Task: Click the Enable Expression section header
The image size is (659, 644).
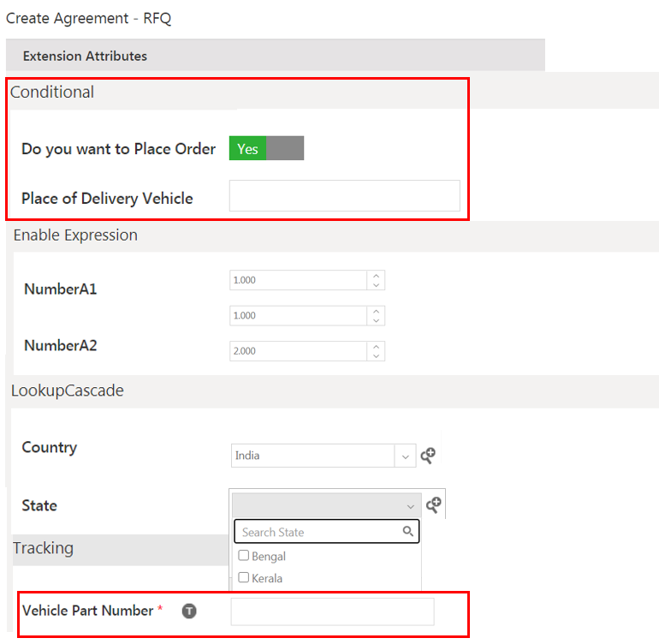Action: (x=75, y=235)
